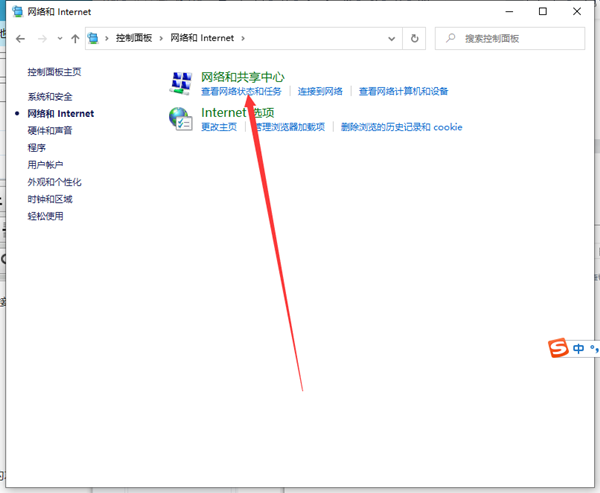Select 硬件和声音 in the sidebar

click(50, 130)
